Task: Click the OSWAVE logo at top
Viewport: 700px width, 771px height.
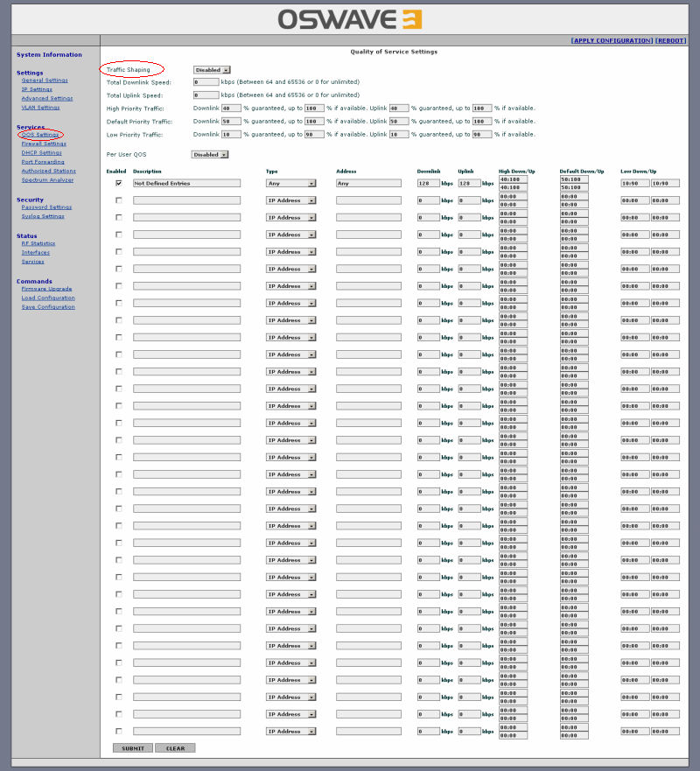Action: (349, 20)
